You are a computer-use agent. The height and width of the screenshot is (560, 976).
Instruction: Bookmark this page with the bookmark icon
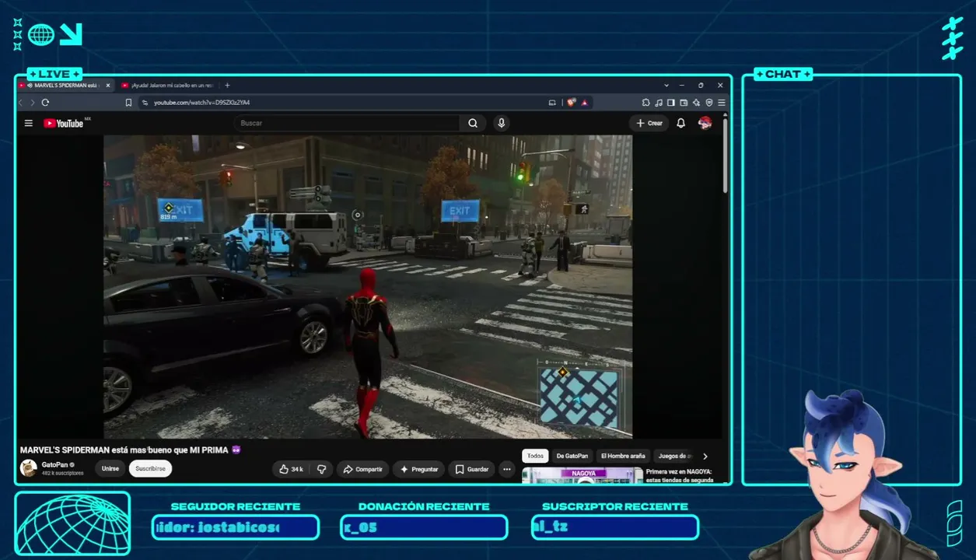128,103
